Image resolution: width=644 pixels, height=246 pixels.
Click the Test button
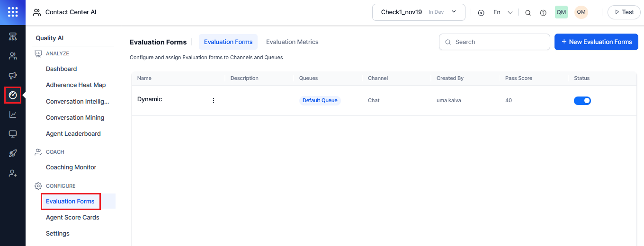coord(624,12)
